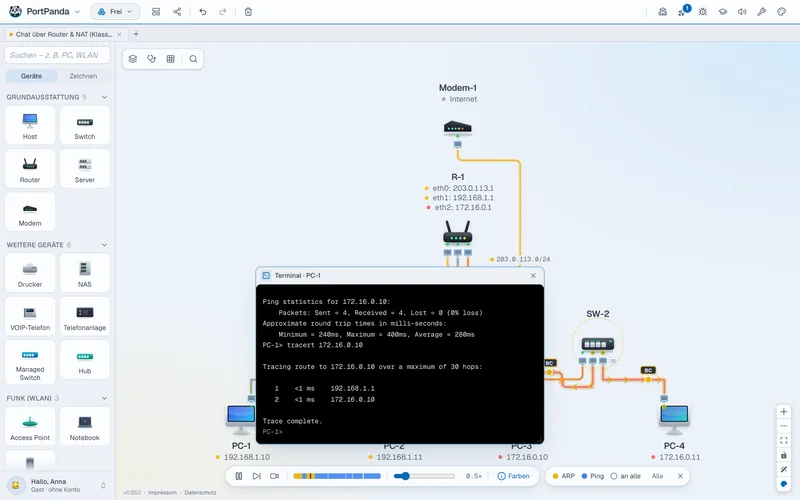Select the Modem device tile

(30, 212)
